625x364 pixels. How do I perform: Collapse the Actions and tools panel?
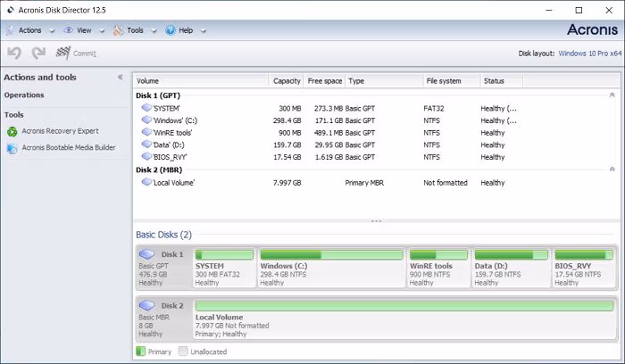pos(121,78)
